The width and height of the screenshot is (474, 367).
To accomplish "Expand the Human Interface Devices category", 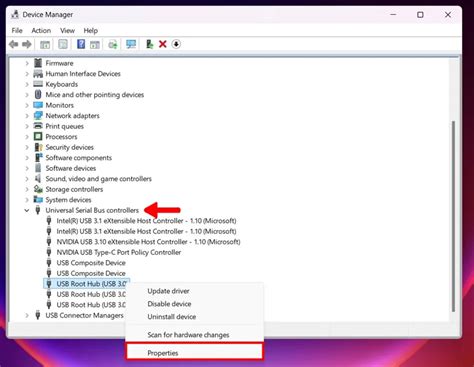I will [x=27, y=74].
